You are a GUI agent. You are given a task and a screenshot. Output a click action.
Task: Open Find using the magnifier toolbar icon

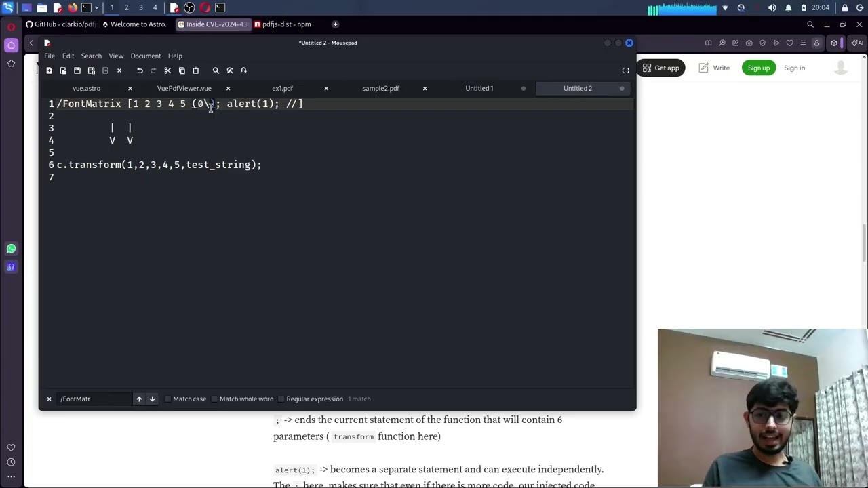coord(216,70)
